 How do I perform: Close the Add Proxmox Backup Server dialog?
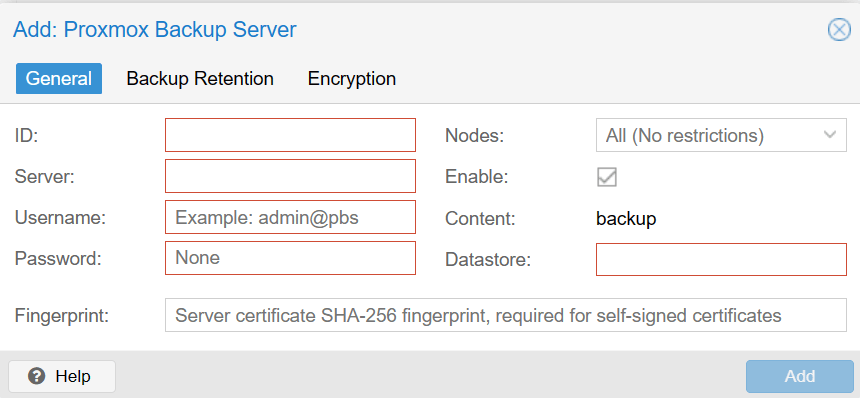point(839,30)
